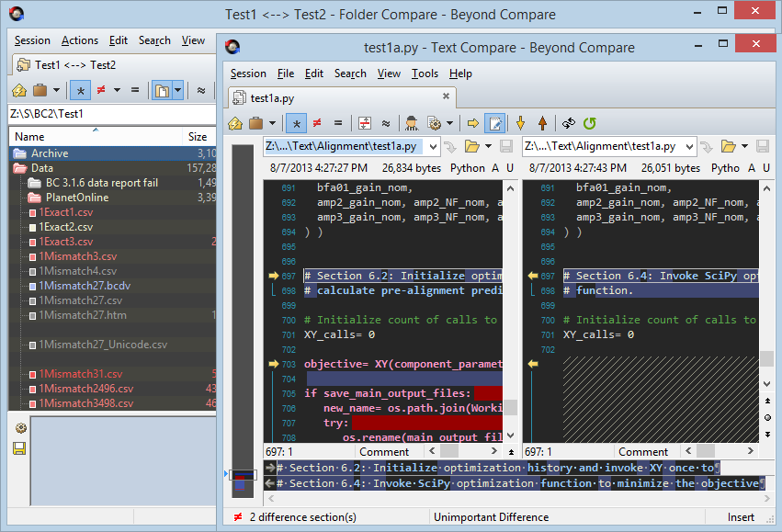
Task: Toggle Show All asterisk in text compare toolbar
Action: [296, 122]
